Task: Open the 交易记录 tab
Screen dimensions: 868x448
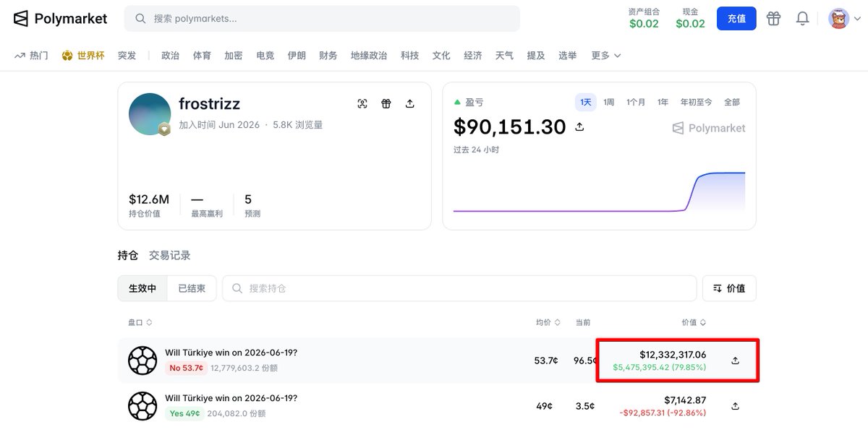Action: point(170,255)
